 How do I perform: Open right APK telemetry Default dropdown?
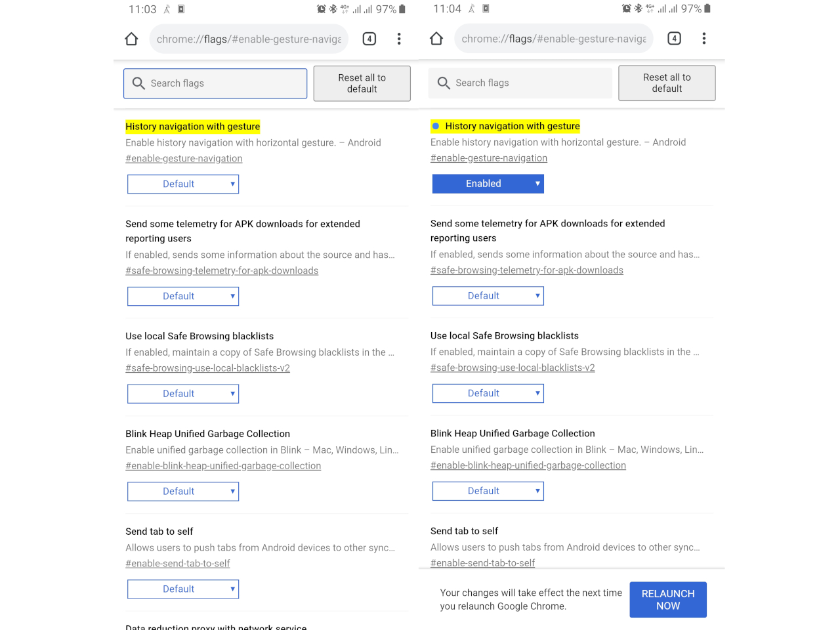(x=488, y=296)
